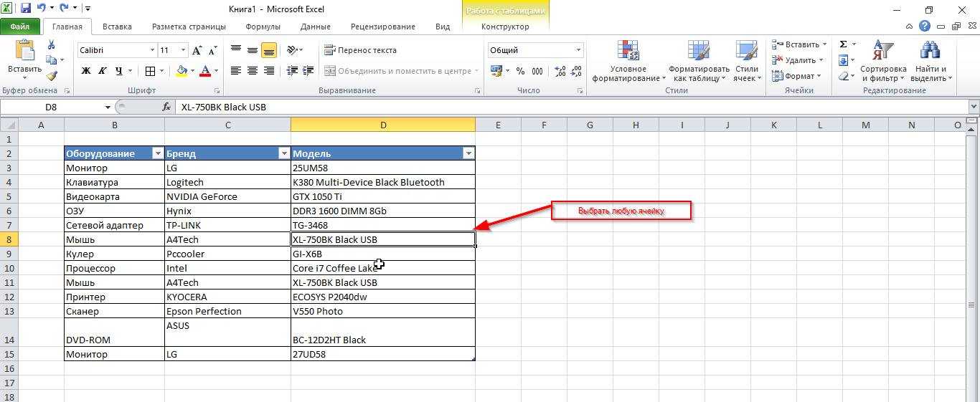Toggle middle vertical alignment
This screenshot has height=402, width=980.
tap(253, 50)
